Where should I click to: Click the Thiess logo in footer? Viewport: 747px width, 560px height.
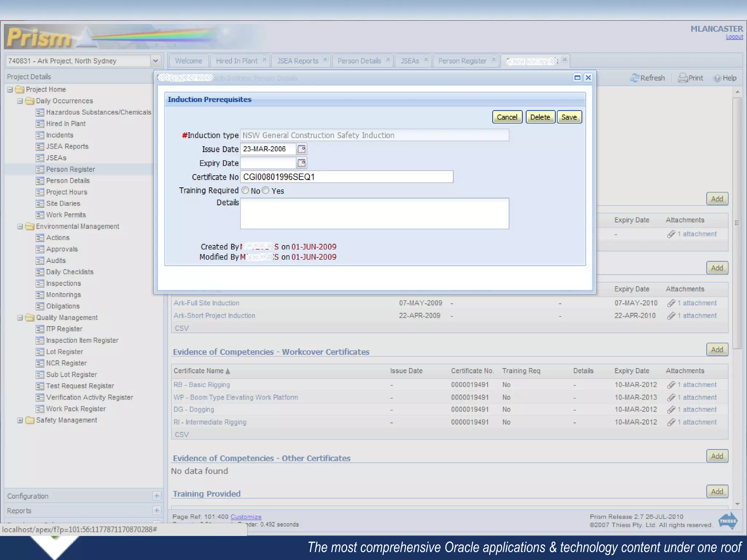pos(728,521)
